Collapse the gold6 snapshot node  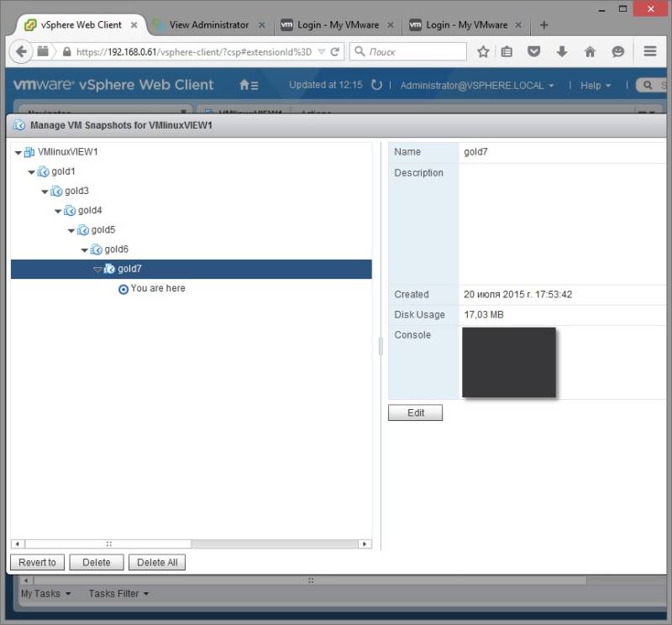tap(85, 250)
